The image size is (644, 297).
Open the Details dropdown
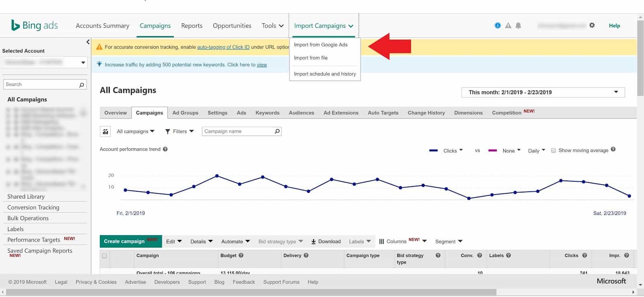[x=201, y=242]
